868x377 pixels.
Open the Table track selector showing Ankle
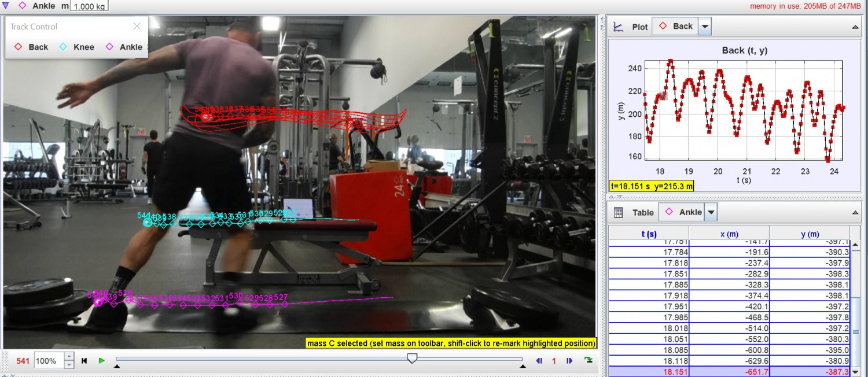click(x=683, y=212)
